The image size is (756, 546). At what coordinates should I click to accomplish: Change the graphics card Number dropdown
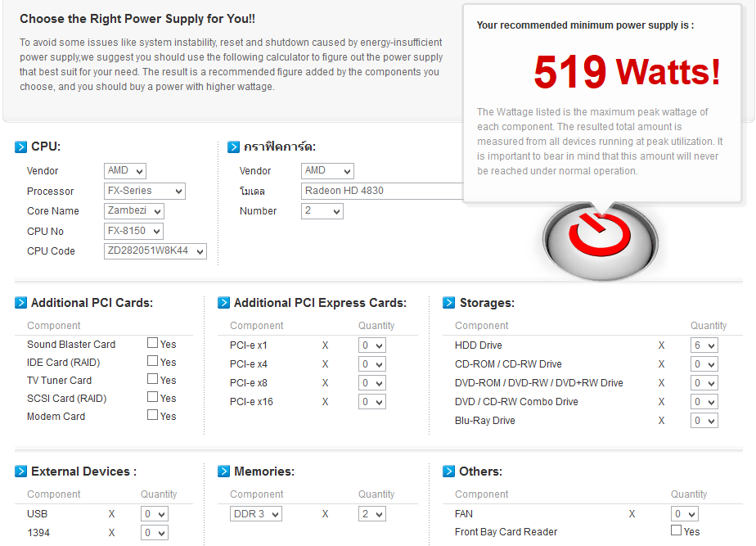tap(322, 210)
